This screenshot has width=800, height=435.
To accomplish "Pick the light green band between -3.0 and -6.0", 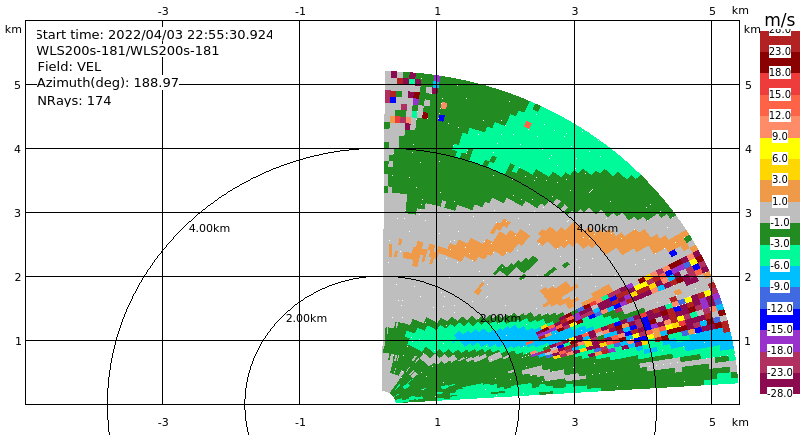I will [x=780, y=254].
